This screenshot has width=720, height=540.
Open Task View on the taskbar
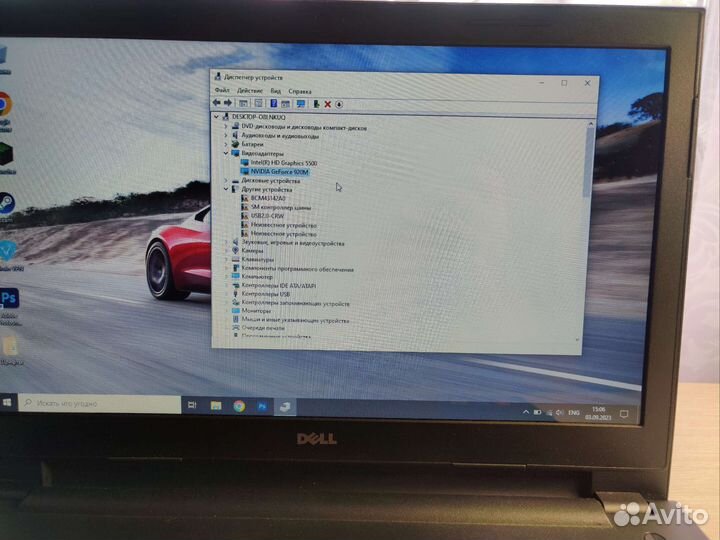click(x=192, y=405)
